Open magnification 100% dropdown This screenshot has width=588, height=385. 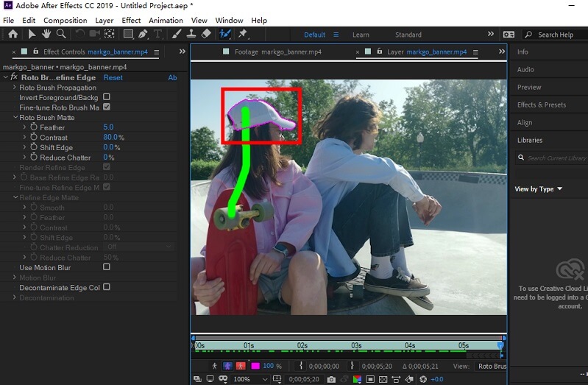point(250,379)
